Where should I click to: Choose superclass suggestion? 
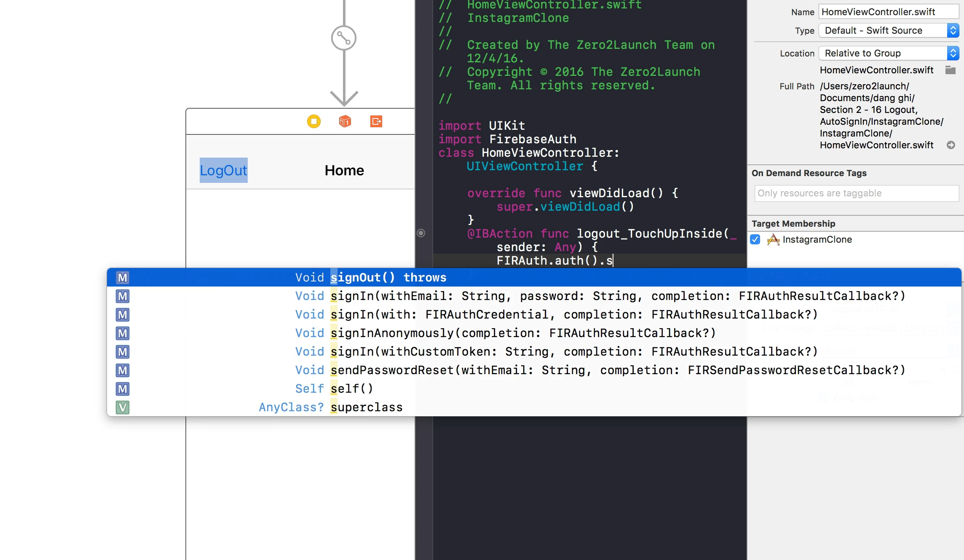pyautogui.click(x=534, y=407)
